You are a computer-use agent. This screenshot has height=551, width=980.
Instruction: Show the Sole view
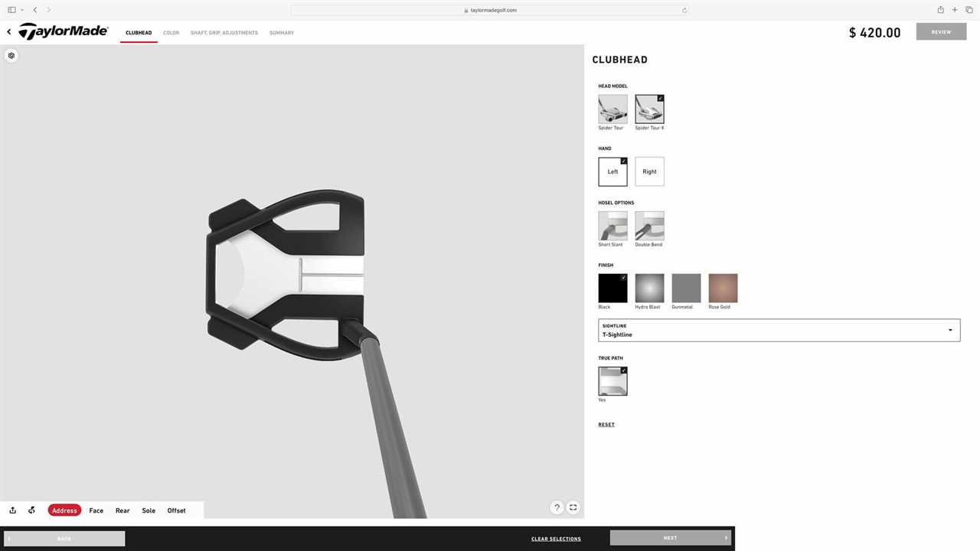click(149, 510)
